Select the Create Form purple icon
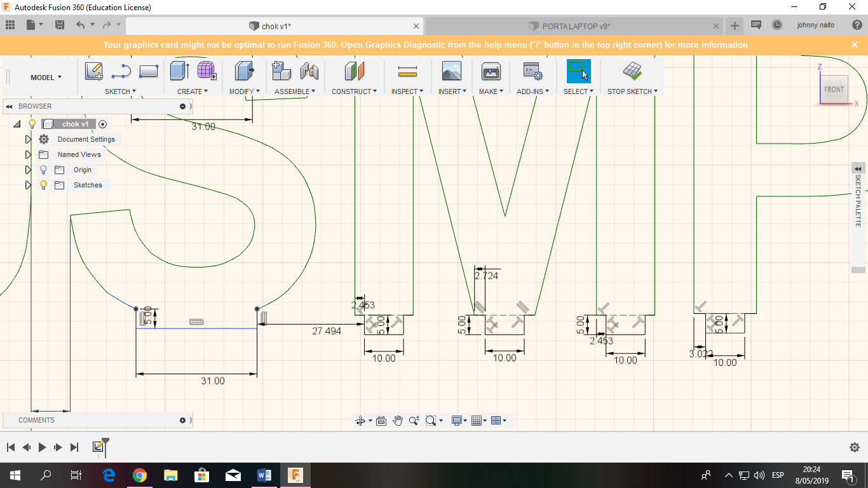Viewport: 868px width, 488px height. tap(207, 71)
